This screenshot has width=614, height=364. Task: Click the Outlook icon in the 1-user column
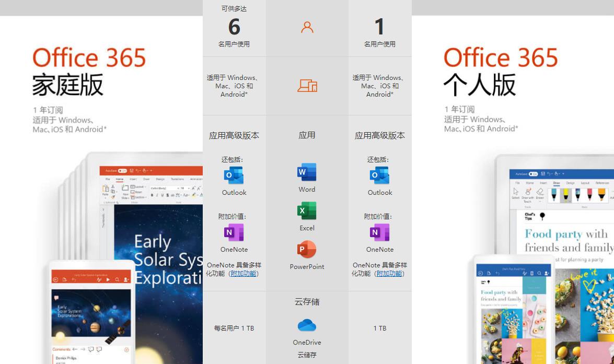(x=379, y=175)
